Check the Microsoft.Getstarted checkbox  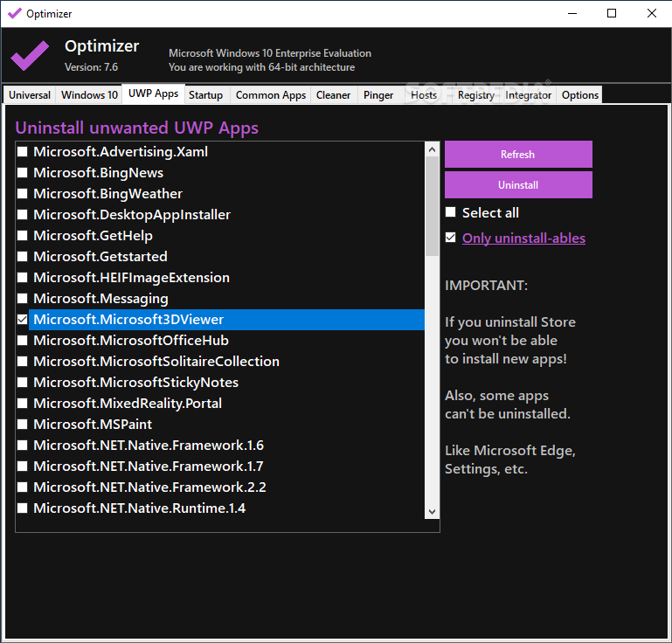click(x=23, y=257)
